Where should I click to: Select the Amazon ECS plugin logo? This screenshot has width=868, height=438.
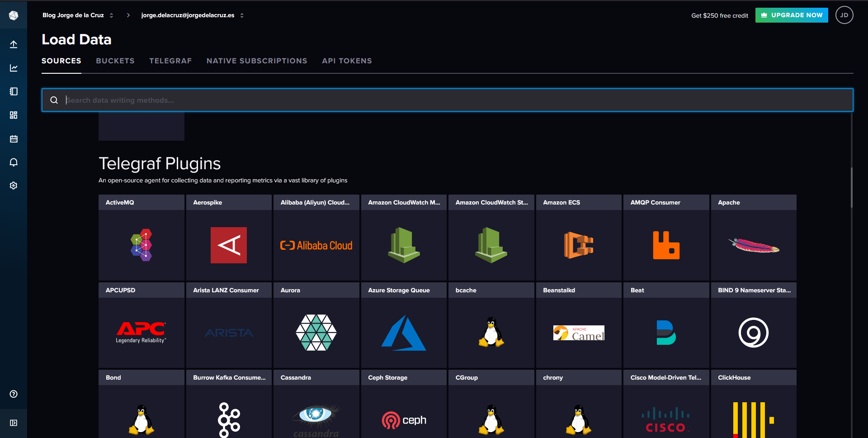(579, 245)
